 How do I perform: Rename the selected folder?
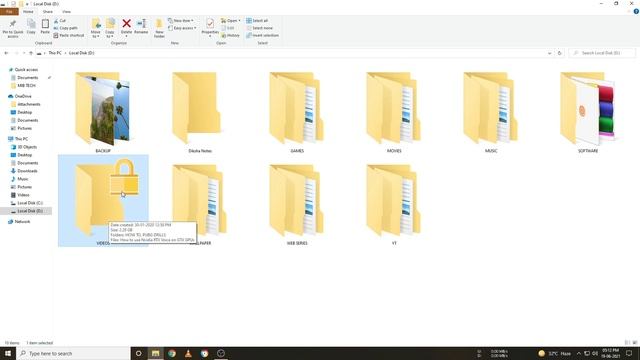141,27
